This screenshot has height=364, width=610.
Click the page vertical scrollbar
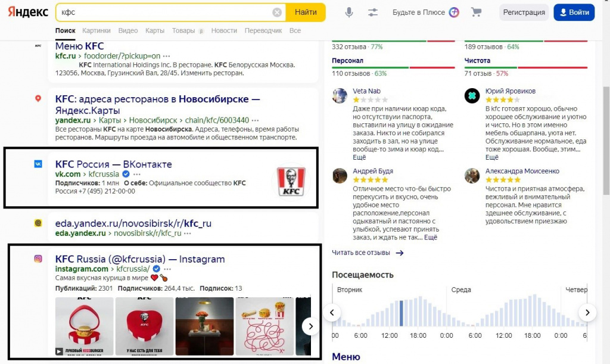pyautogui.click(x=606, y=141)
